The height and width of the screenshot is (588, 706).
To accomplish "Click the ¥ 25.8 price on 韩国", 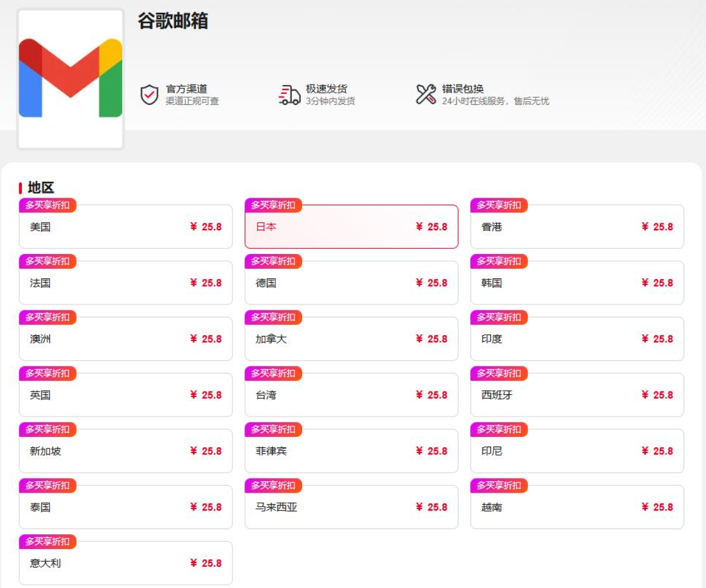I will (657, 283).
